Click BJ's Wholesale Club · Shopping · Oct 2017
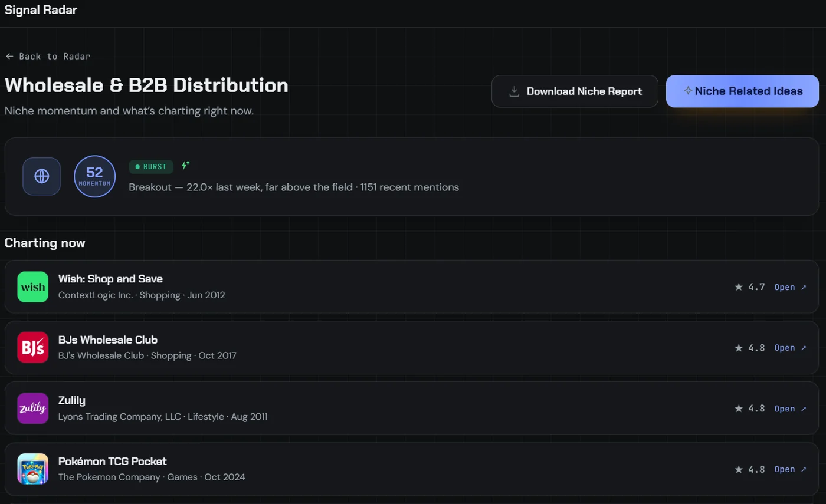Viewport: 826px width, 504px height. click(x=147, y=356)
